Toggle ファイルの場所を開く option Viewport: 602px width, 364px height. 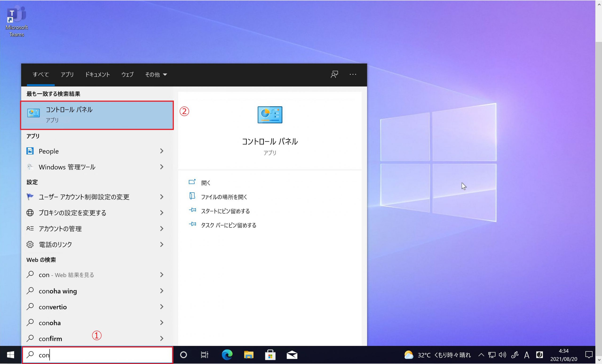point(224,197)
